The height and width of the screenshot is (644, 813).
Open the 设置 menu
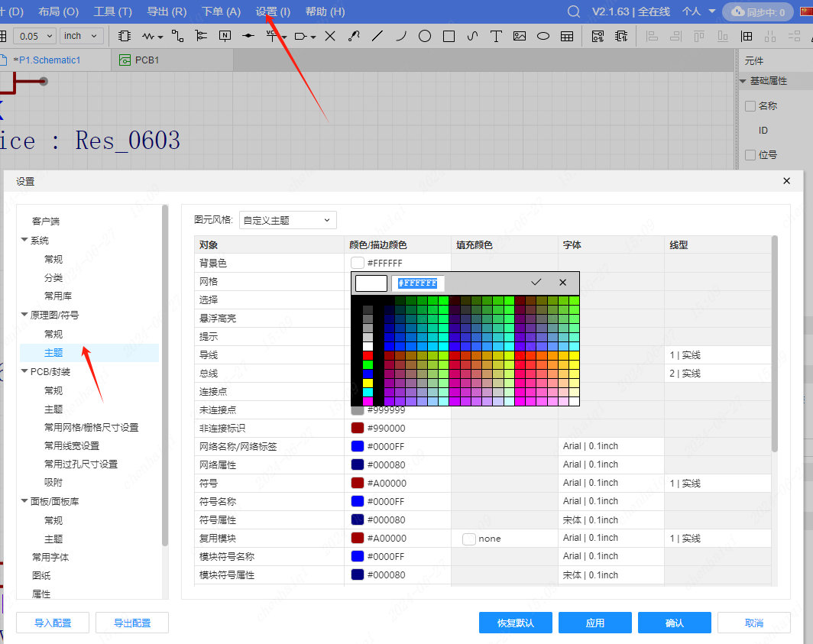click(273, 11)
